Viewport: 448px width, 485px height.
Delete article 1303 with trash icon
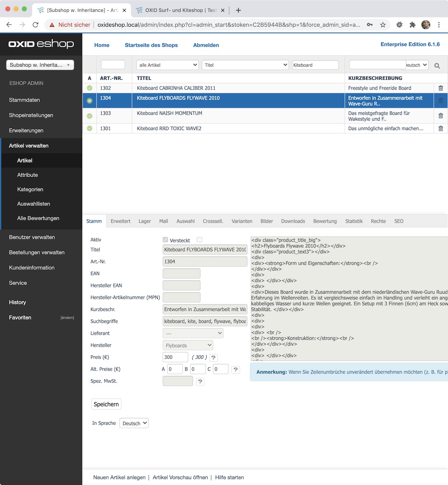(x=441, y=116)
